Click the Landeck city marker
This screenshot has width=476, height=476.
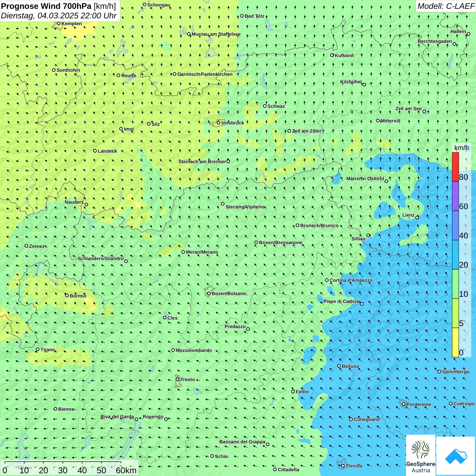click(x=95, y=151)
